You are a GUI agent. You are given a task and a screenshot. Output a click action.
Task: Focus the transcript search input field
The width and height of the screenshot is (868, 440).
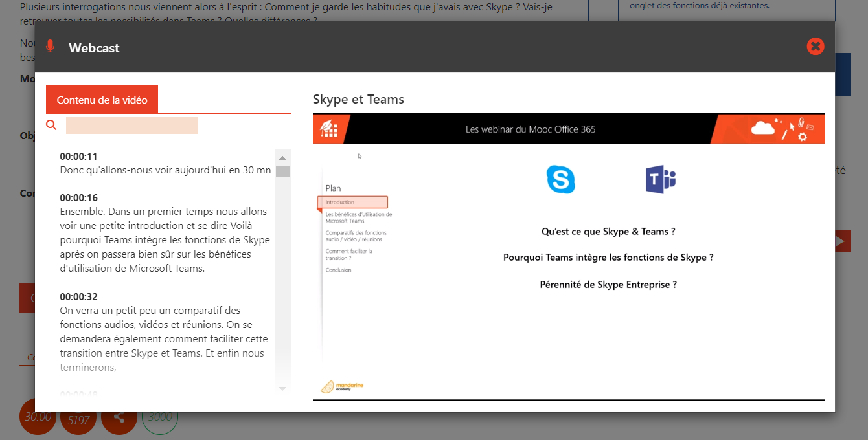point(131,126)
